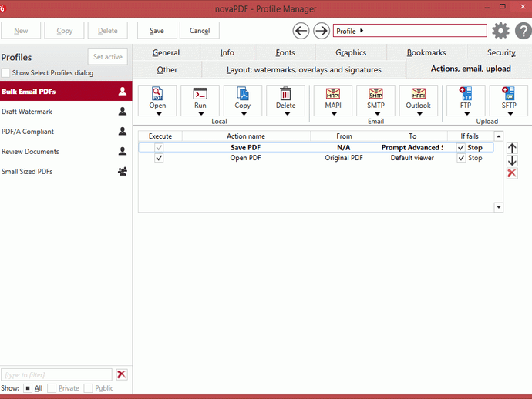Toggle Stop checkbox in Open PDF row

coord(461,158)
